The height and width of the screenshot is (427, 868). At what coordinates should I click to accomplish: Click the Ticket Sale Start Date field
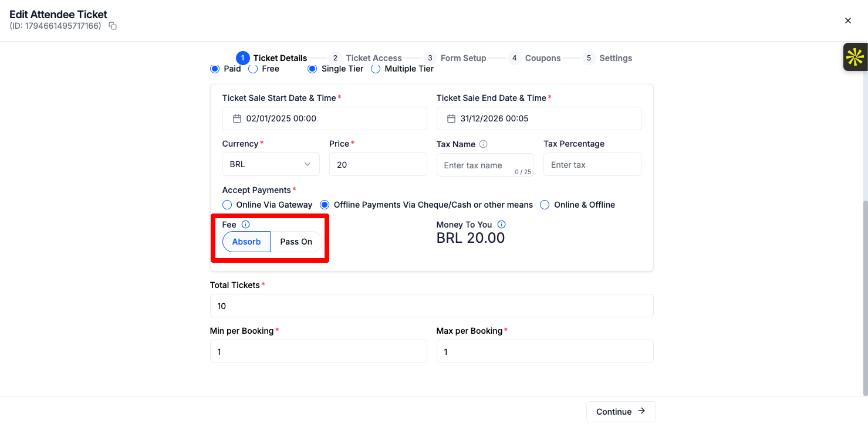(x=325, y=118)
